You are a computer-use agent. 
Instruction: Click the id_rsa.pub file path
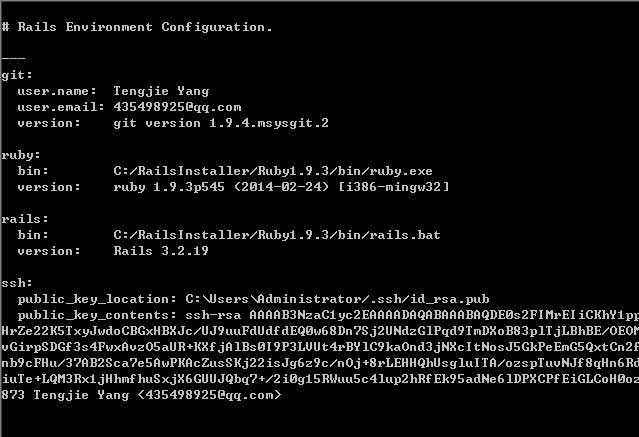337,299
